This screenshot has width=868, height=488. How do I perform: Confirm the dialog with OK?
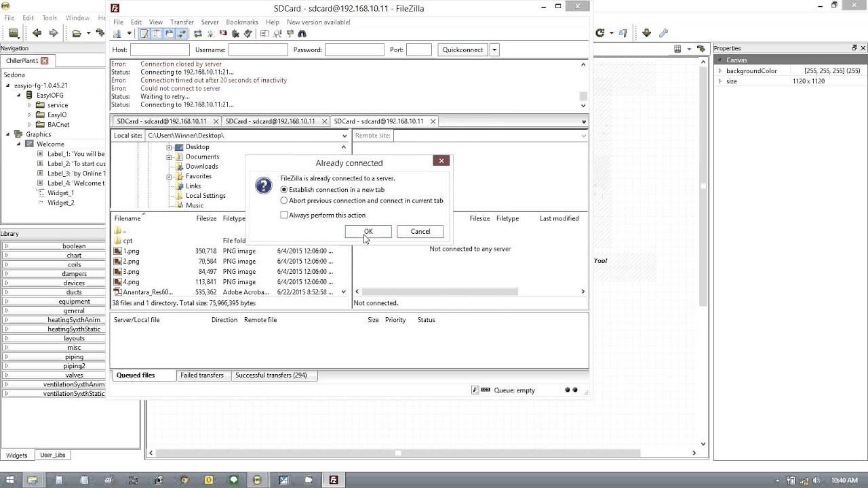coord(368,231)
